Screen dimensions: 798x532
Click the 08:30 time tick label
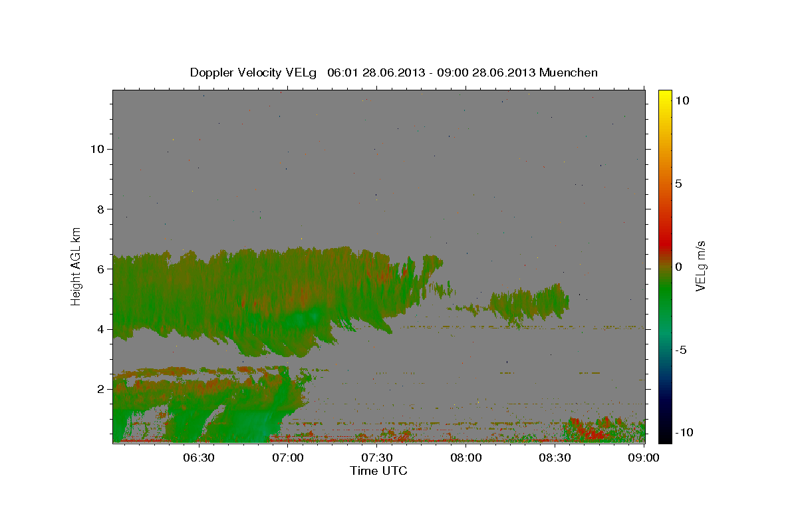[555, 458]
